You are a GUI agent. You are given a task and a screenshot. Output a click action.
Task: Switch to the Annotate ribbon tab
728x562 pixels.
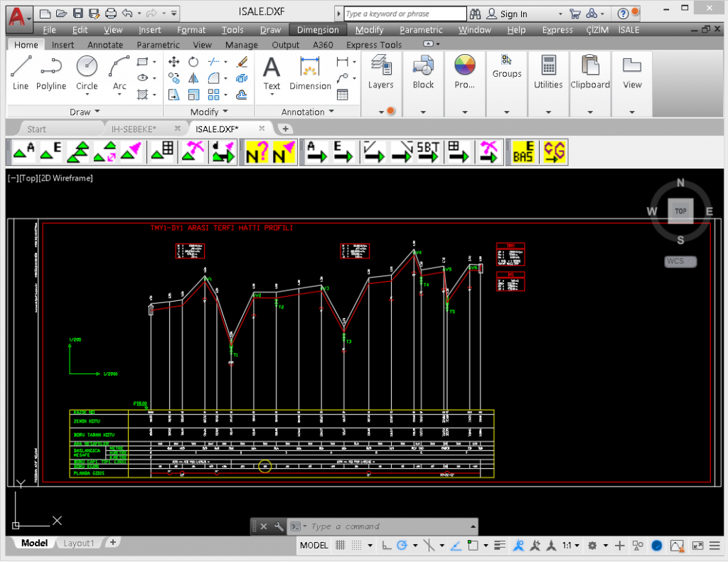[x=105, y=45]
